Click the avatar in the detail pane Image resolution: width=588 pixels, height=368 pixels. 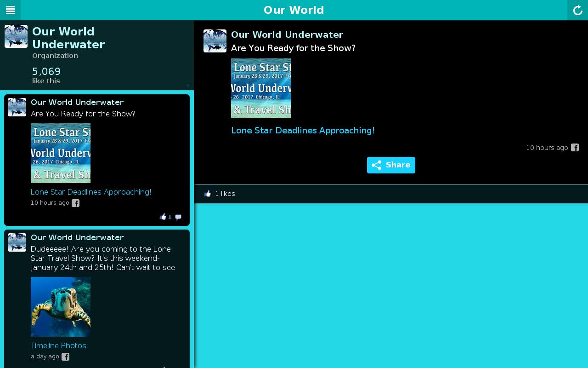[215, 41]
